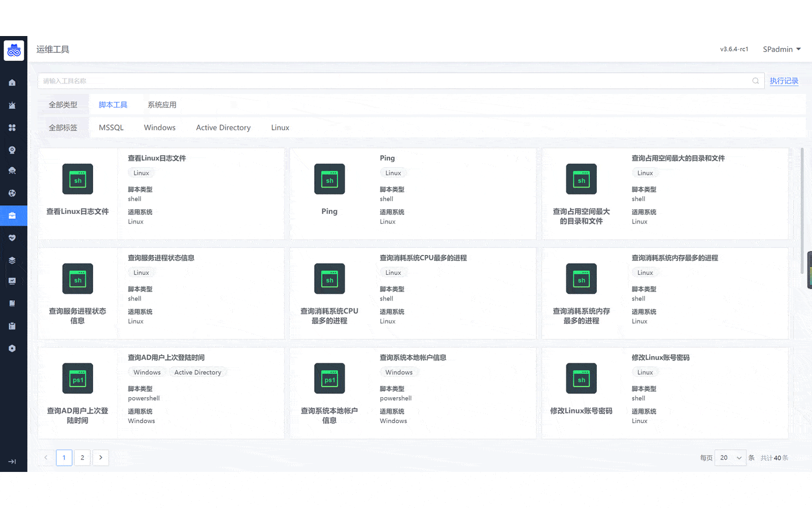This screenshot has width=812, height=508.
Task: Click the ps1 icon for 查询系统本地帐户信息
Action: 329,378
